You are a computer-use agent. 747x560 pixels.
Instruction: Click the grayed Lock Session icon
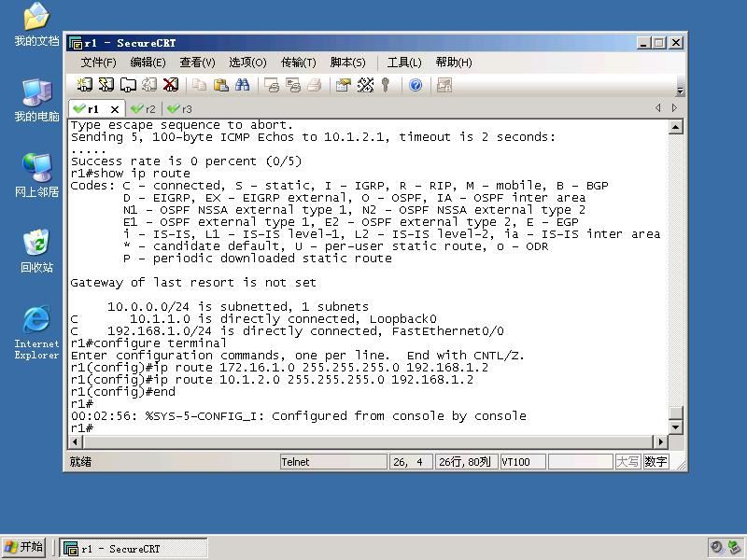tap(444, 85)
